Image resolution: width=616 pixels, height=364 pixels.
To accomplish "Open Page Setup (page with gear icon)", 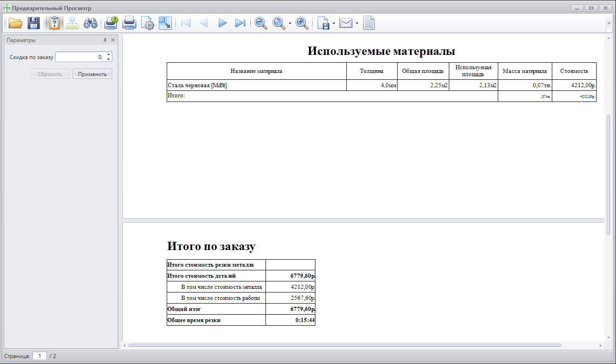I will (x=147, y=23).
